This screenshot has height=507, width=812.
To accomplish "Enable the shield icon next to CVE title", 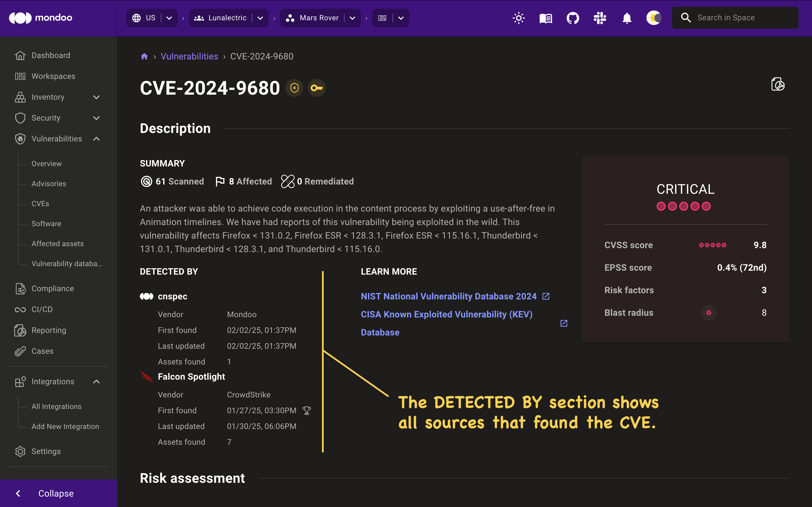I will pos(294,88).
